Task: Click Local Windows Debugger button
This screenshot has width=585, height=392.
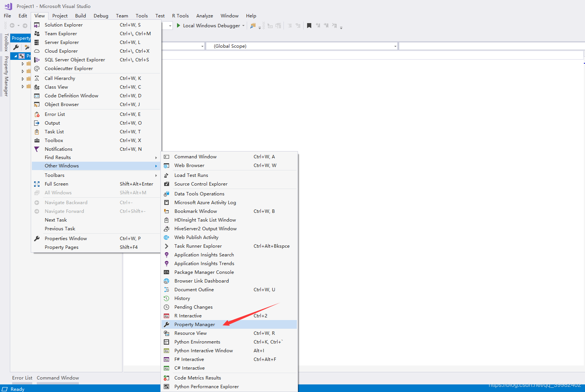Action: [x=208, y=26]
